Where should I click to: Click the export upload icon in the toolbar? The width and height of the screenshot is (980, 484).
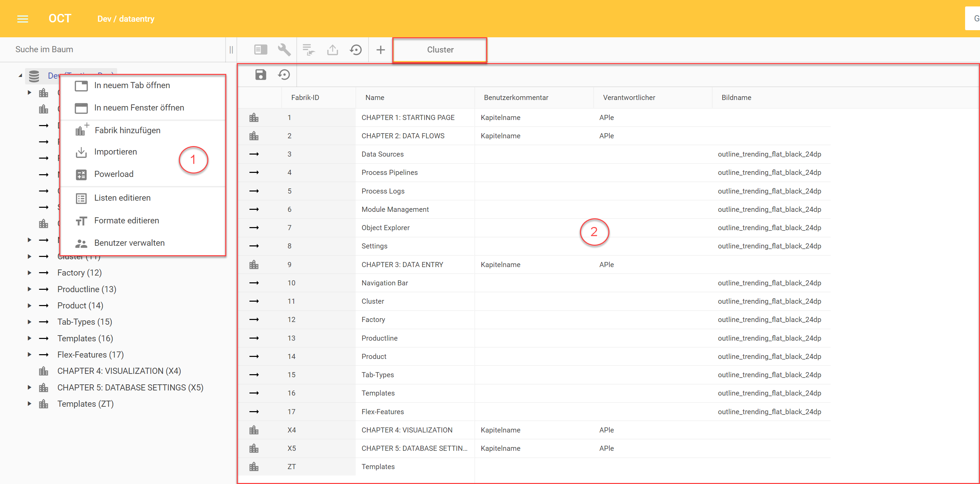click(x=333, y=50)
